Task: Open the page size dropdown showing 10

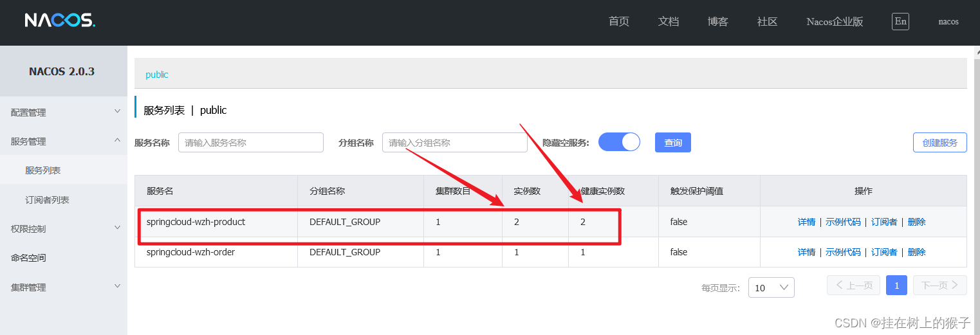Action: (x=771, y=287)
